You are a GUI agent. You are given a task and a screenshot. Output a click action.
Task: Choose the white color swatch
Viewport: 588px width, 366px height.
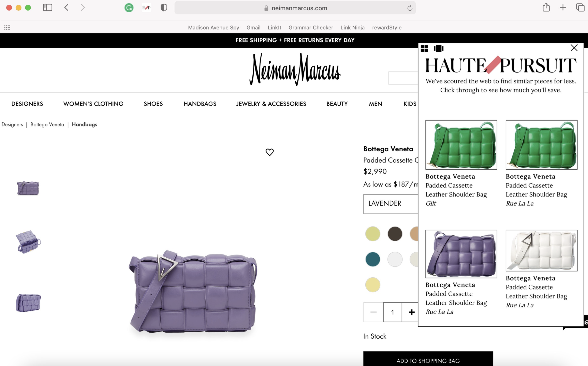395,259
